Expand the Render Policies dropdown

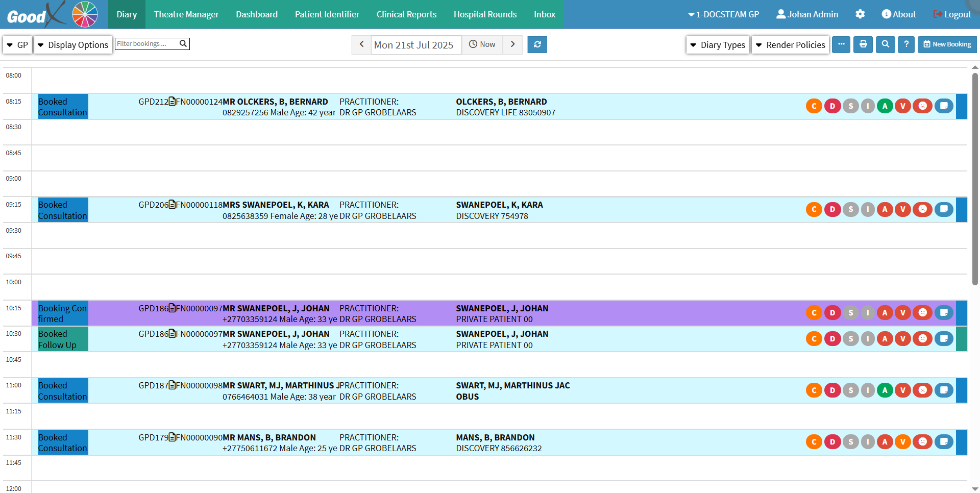(790, 45)
